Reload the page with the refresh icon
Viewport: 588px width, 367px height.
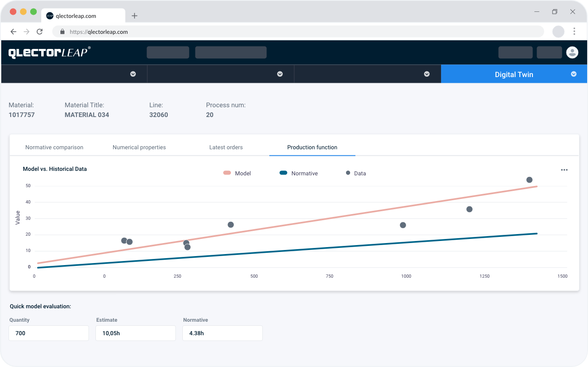40,32
